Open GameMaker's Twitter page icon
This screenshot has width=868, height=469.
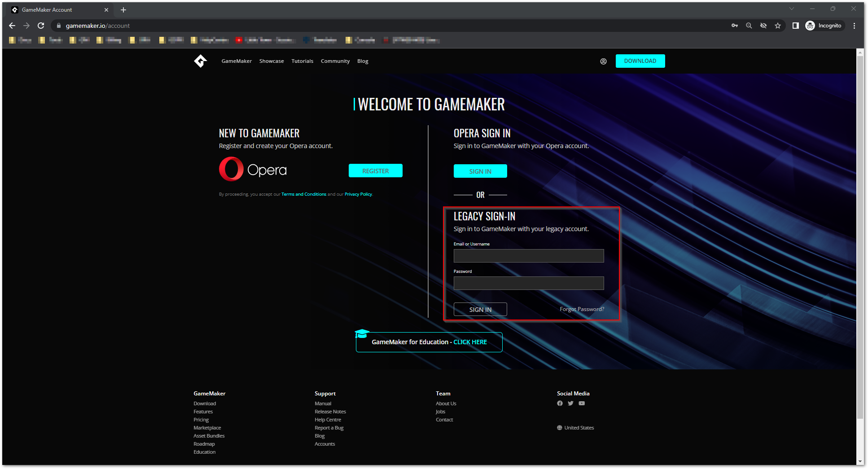pos(570,403)
